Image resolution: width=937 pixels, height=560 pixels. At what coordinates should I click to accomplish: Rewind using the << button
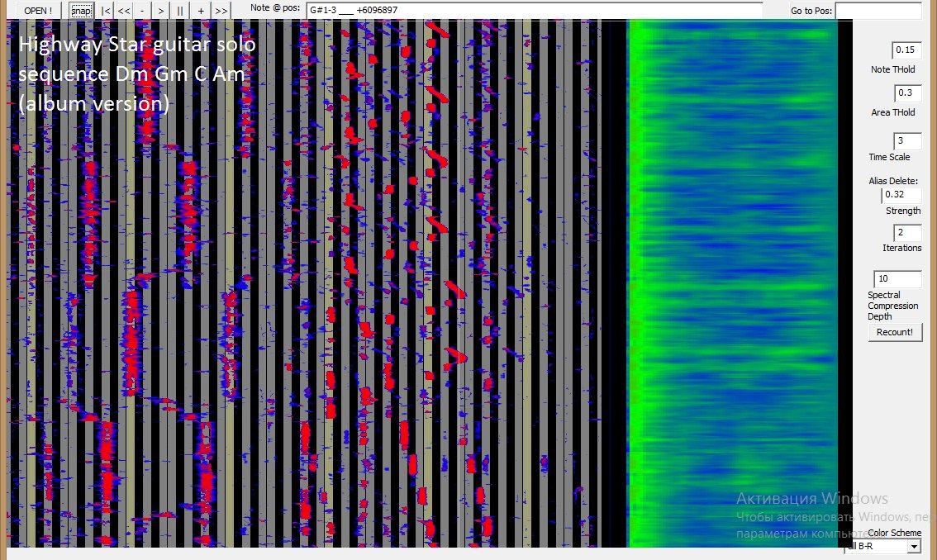click(123, 11)
